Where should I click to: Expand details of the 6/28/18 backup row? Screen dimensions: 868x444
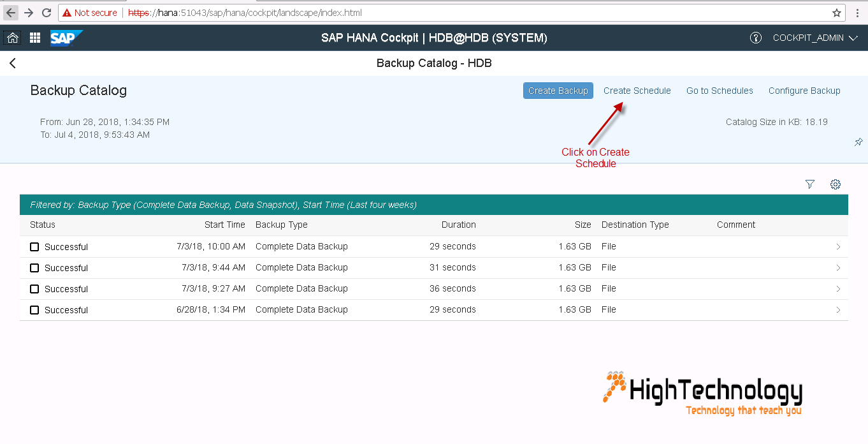[x=838, y=310]
